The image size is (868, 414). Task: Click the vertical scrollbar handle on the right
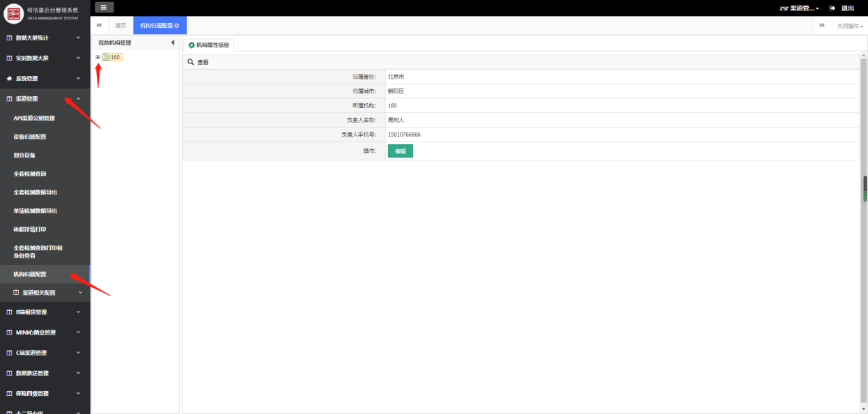pyautogui.click(x=865, y=188)
